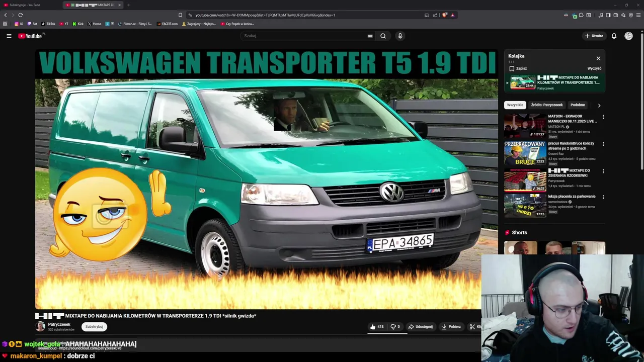Switch to Subskrypcje - YouTube tab
Image resolution: width=644 pixels, height=362 pixels.
pyautogui.click(x=30, y=5)
